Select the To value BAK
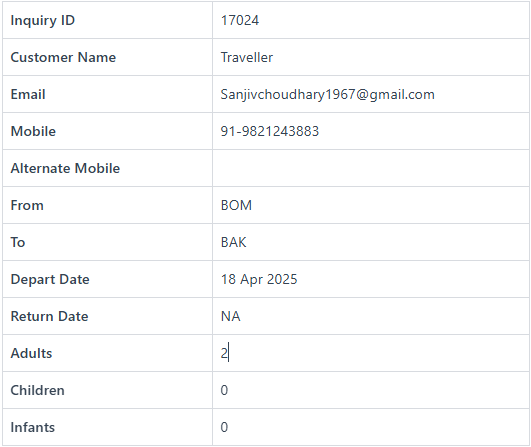 pyautogui.click(x=233, y=242)
